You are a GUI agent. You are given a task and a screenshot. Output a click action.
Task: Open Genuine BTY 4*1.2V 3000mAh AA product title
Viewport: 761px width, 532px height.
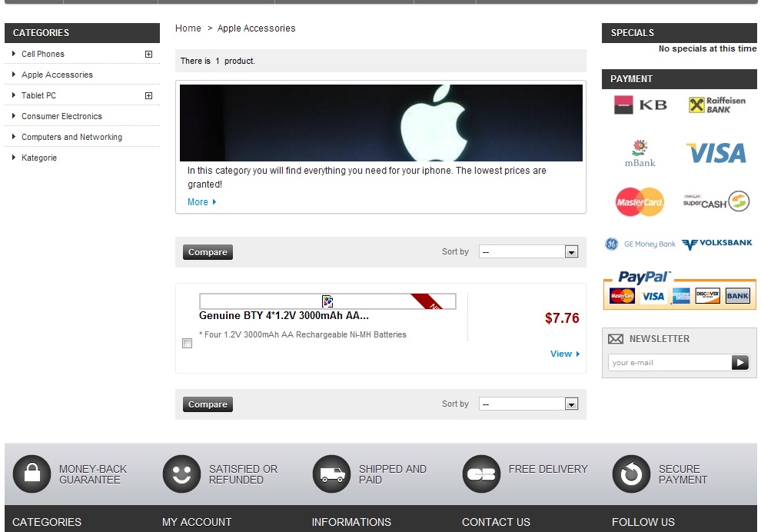coord(284,315)
